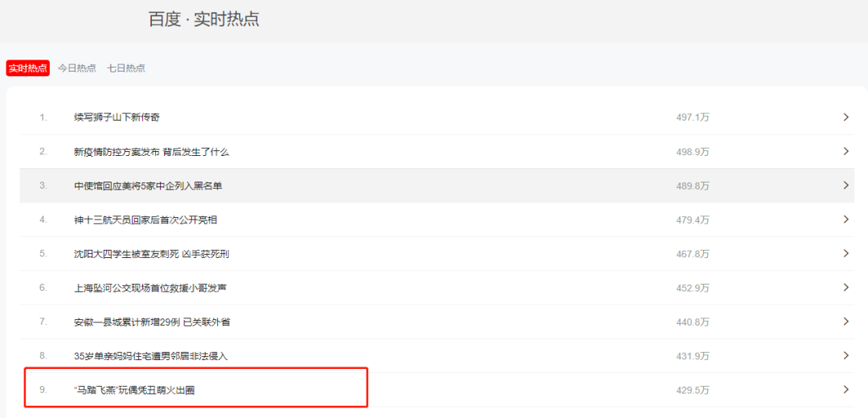Open 神十三航天员回家后首次公开亮相 link
868x418 pixels.
click(x=145, y=219)
